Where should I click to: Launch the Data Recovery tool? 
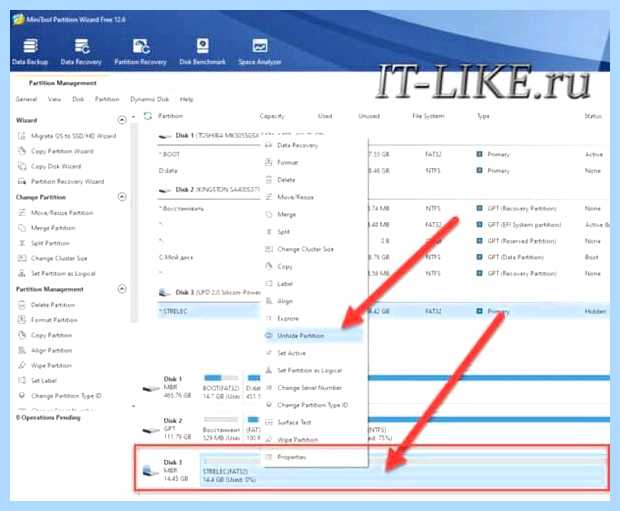(81, 51)
